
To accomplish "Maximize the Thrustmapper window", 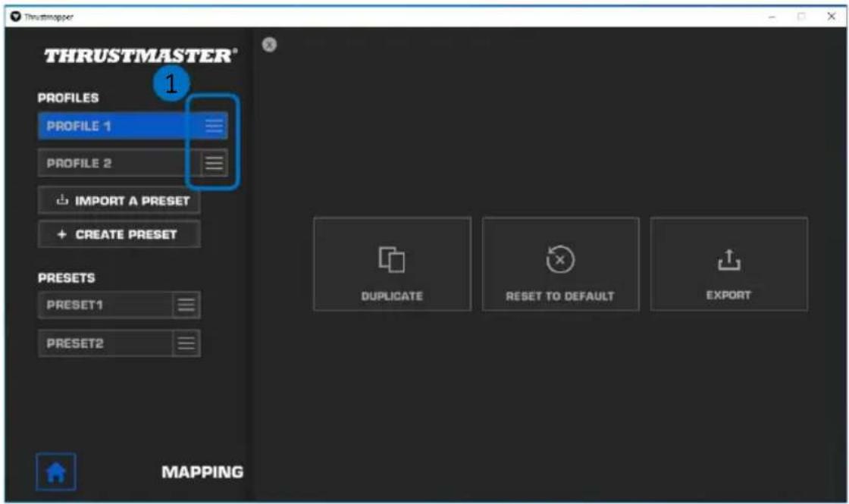I will (801, 17).
